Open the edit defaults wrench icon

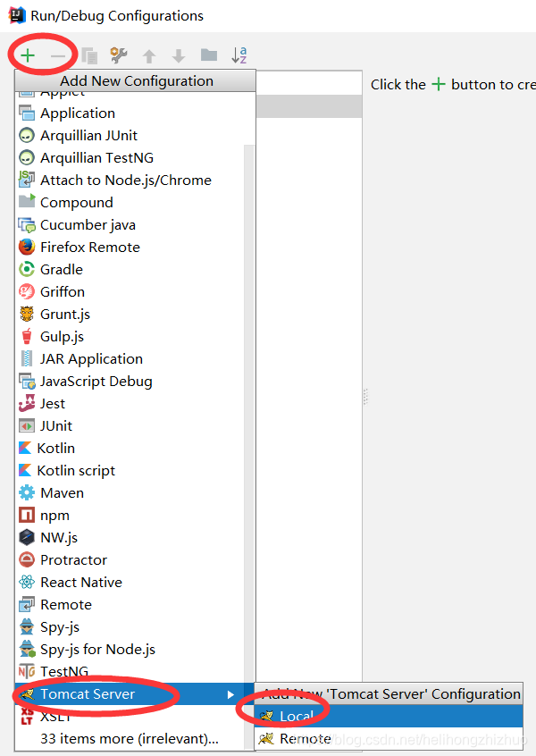click(x=119, y=55)
